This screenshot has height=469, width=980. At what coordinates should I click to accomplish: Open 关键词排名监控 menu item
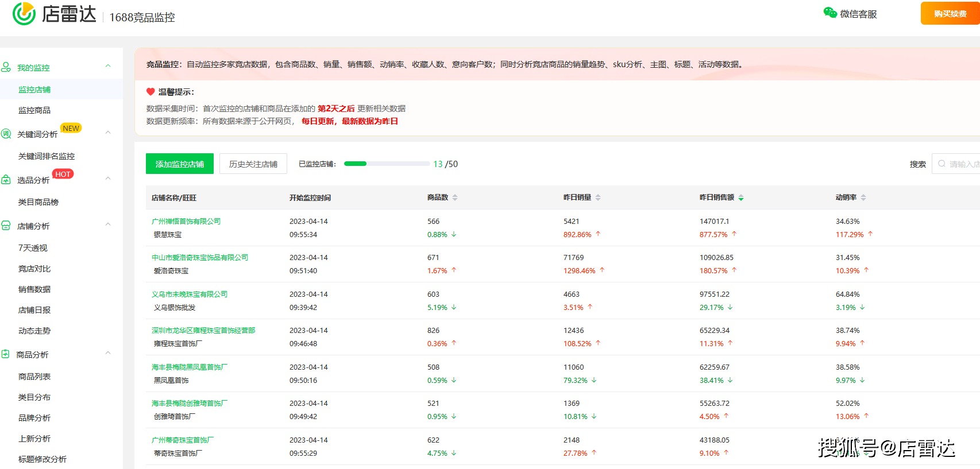47,156
